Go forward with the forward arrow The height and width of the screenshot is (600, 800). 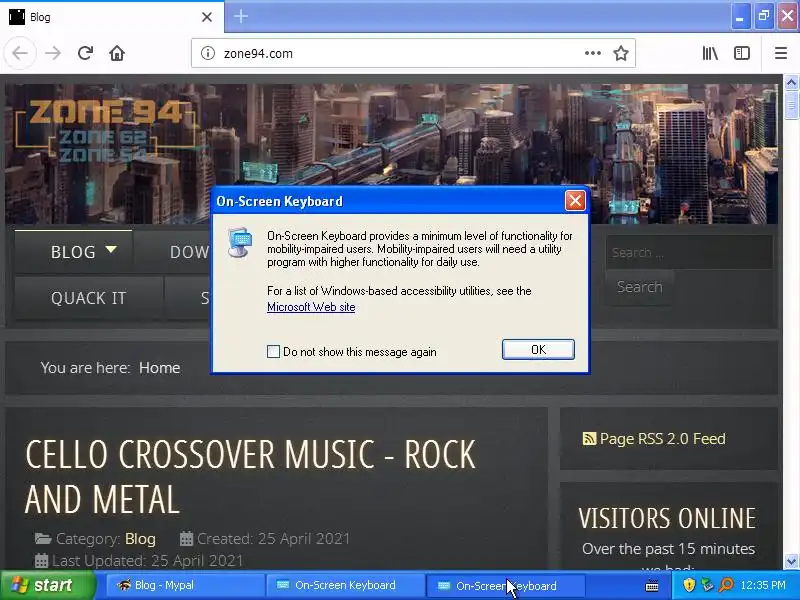pyautogui.click(x=53, y=53)
